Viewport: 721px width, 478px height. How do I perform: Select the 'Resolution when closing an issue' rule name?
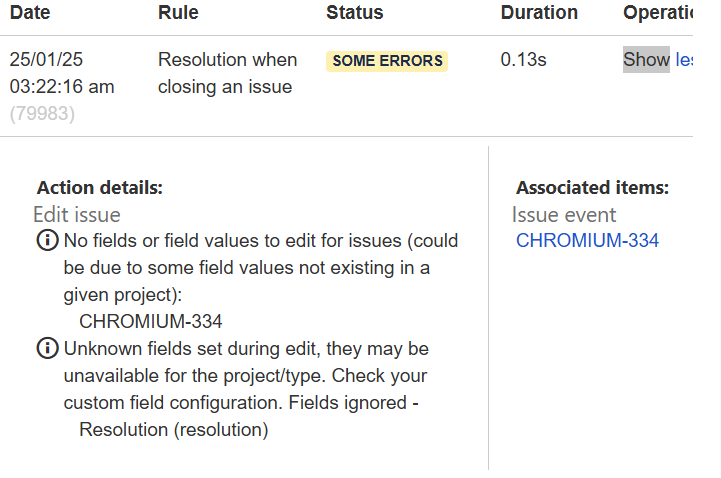(x=229, y=73)
